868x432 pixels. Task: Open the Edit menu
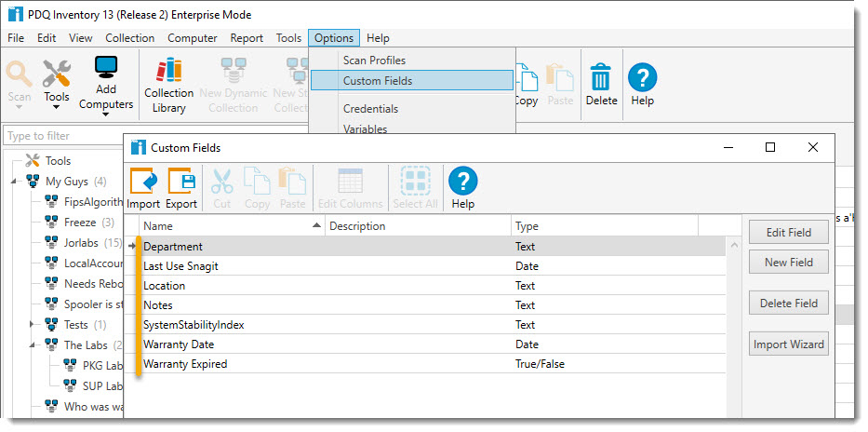47,37
